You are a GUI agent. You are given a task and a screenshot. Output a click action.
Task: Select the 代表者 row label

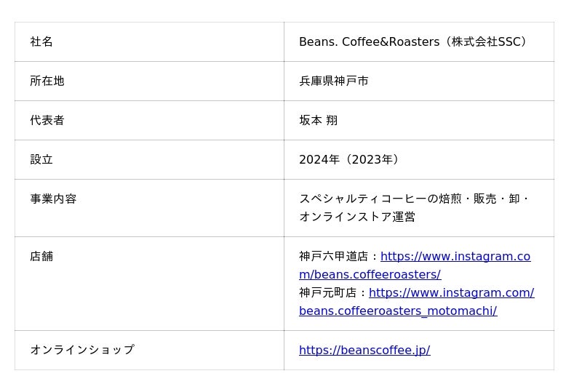(47, 120)
